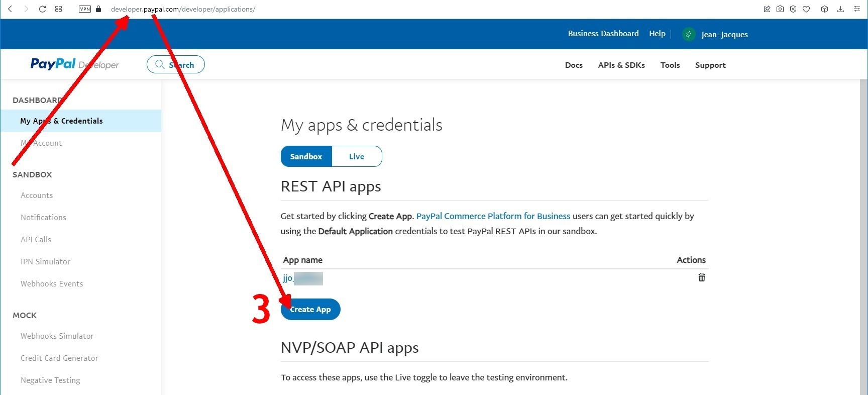Open Negative Testing in the sidebar

[50, 380]
